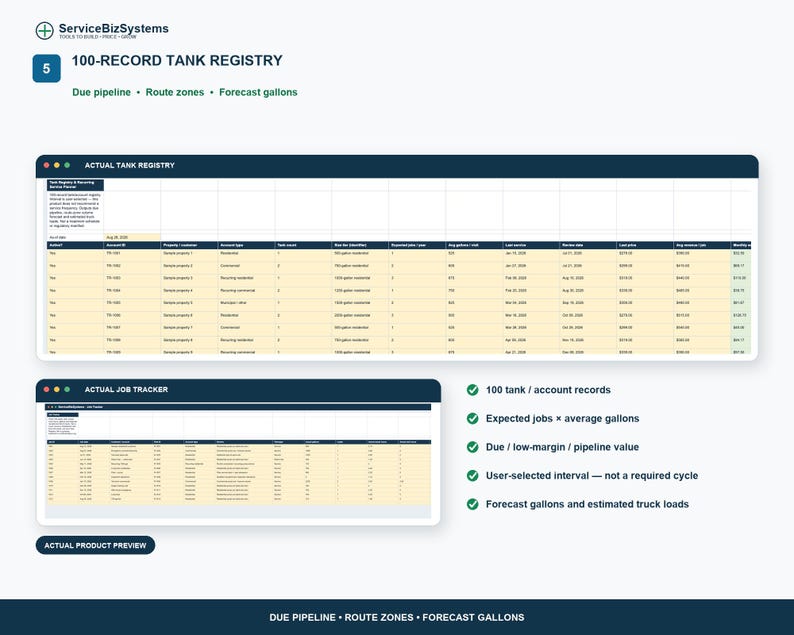Click the ACTUAL JOB TRACKER window title

click(126, 389)
